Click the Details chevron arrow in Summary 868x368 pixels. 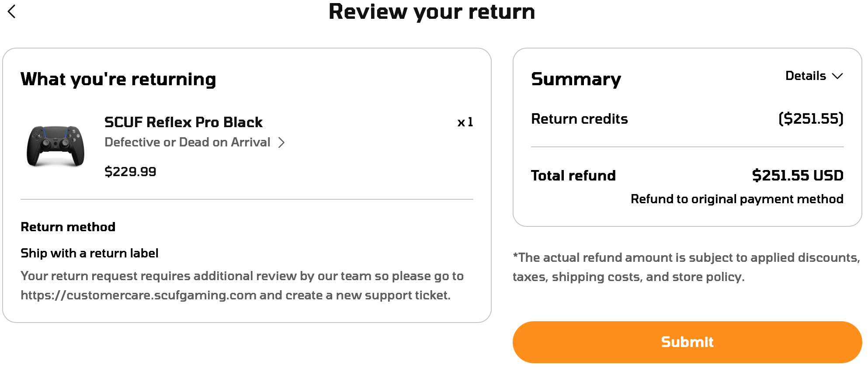[837, 76]
